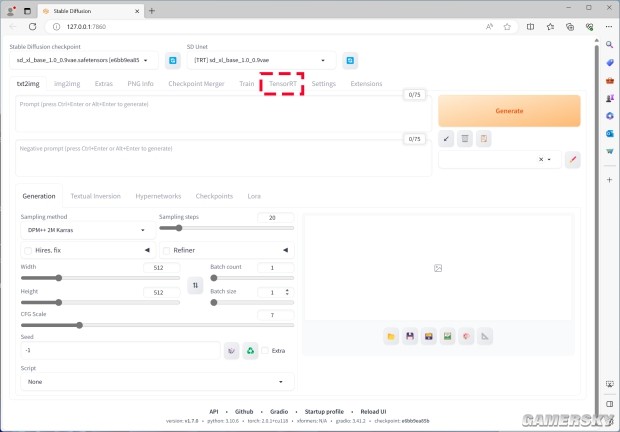Open the browser favorites star icon
This screenshot has width=620, height=432.
tap(507, 26)
